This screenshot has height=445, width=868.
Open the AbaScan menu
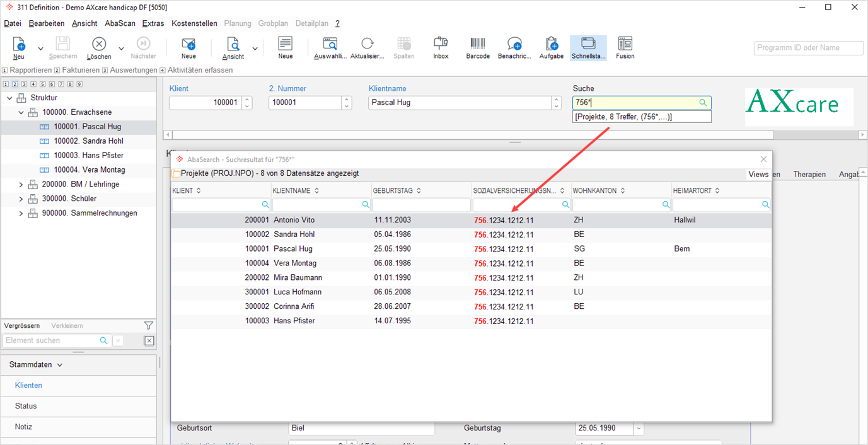119,23
